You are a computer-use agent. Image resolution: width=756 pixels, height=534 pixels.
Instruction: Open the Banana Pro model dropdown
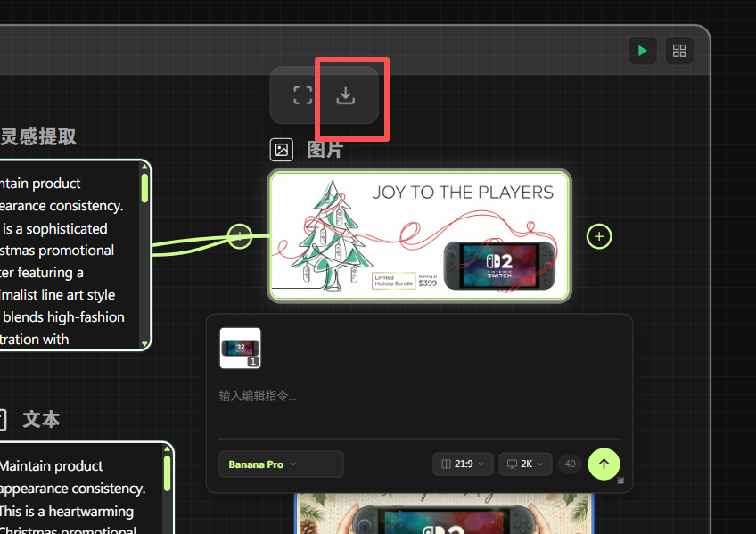coord(281,464)
